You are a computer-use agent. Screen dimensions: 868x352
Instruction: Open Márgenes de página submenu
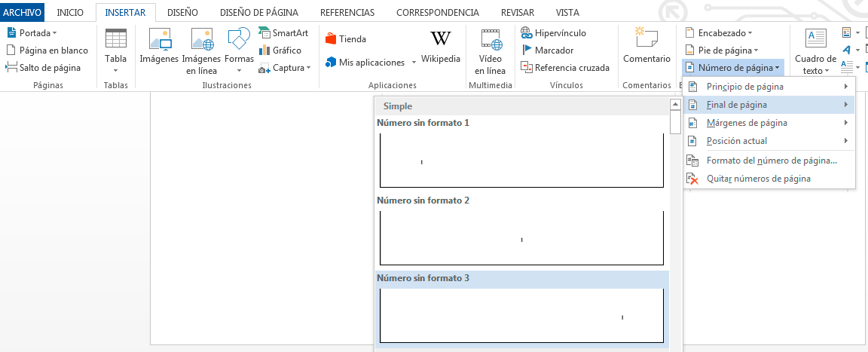pos(769,123)
